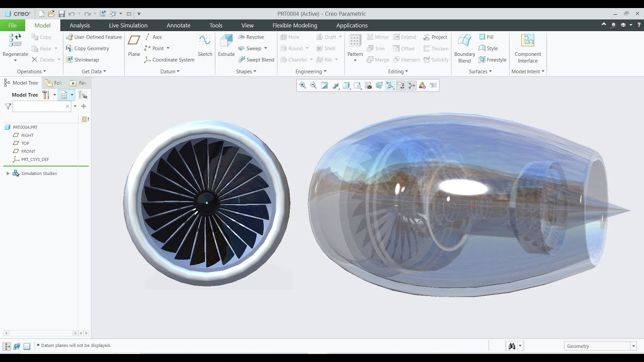Image resolution: width=644 pixels, height=362 pixels.
Task: Expand the Sweep options arrow
Action: tap(265, 49)
